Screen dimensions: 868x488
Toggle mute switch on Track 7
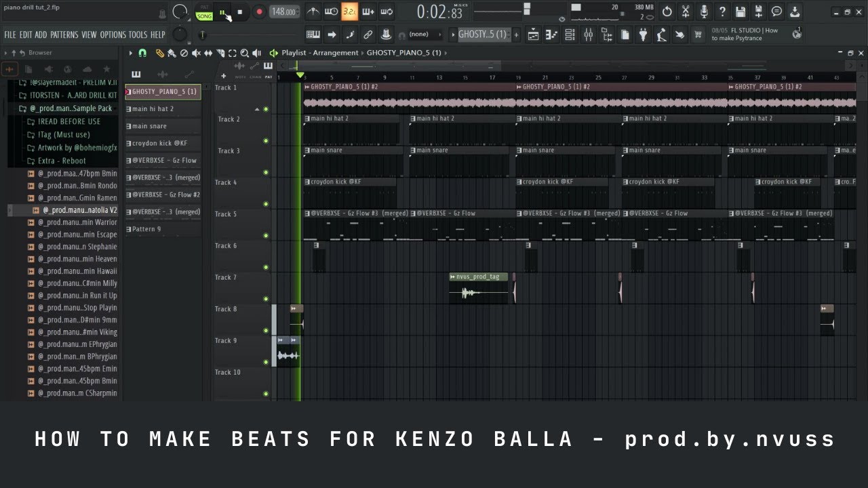266,299
